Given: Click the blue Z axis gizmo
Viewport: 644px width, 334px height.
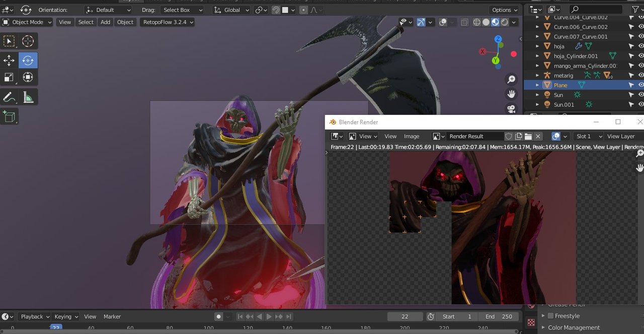Looking at the screenshot, I should [x=498, y=39].
